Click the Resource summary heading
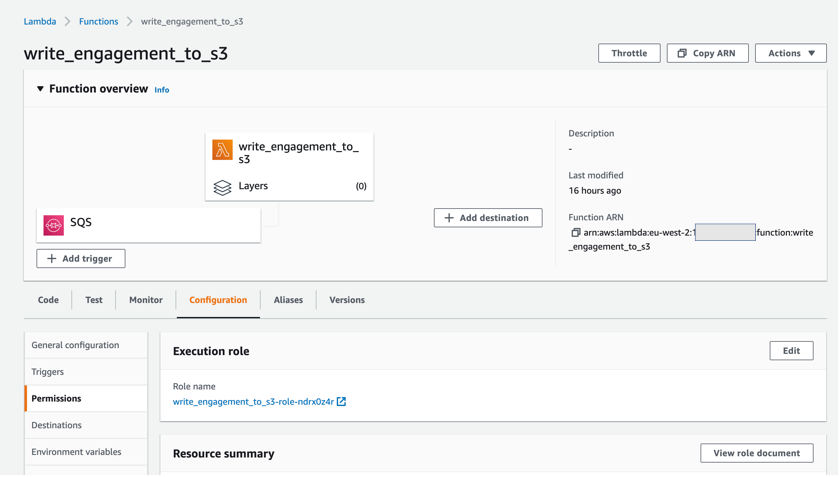839x477 pixels. point(224,453)
